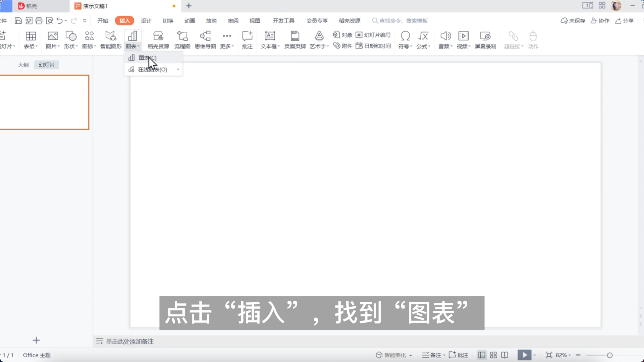The width and height of the screenshot is (644, 362).
Task: Click the 分享 share button
Action: pos(624,21)
